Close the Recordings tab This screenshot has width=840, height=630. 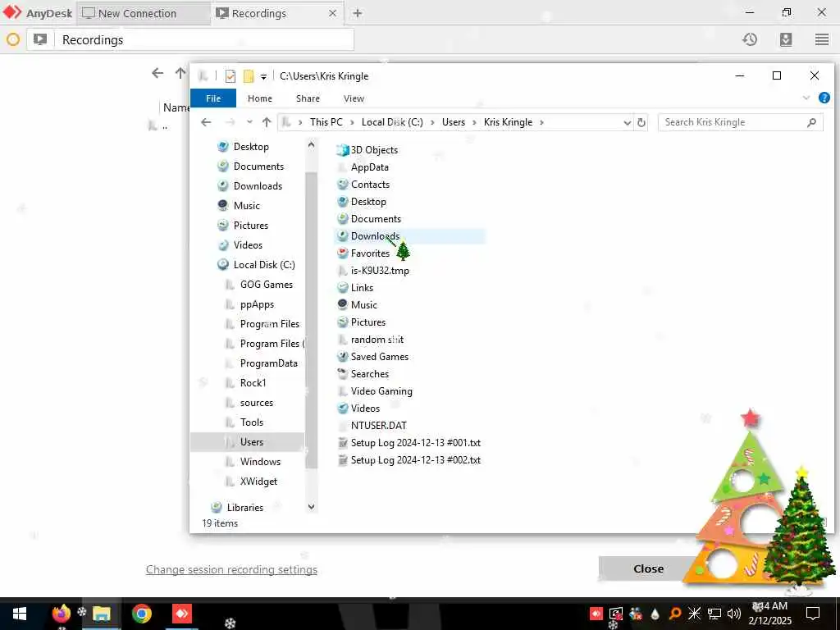coord(333,13)
